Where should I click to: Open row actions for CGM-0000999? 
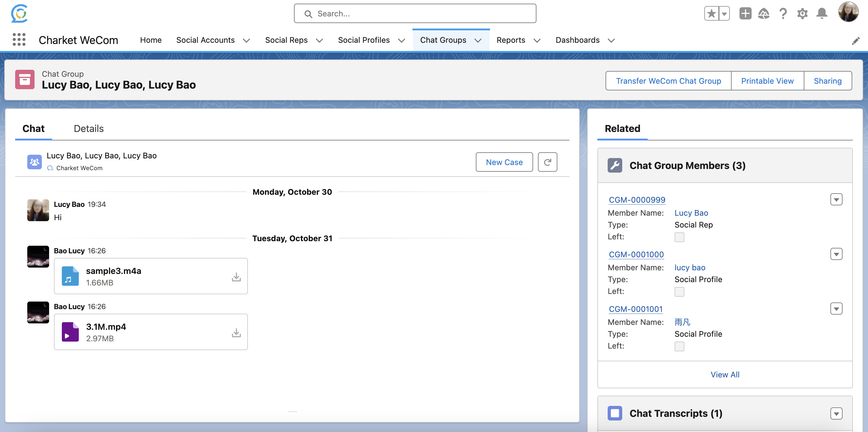tap(836, 199)
